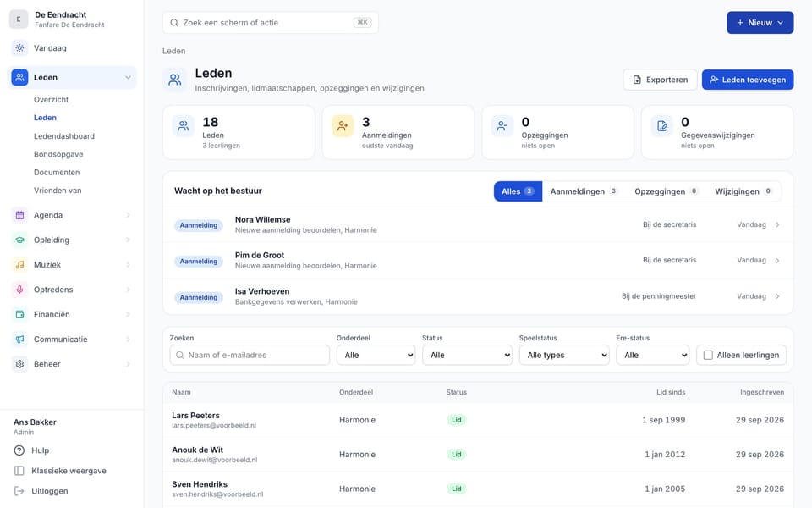The image size is (812, 508).
Task: Switch to the Wijzigingen tab
Action: coord(743,191)
